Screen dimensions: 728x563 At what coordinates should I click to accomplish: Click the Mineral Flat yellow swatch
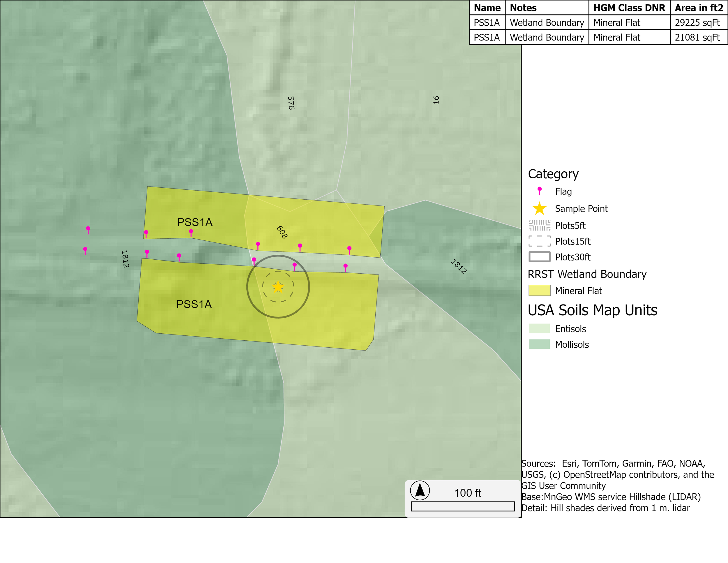click(539, 291)
